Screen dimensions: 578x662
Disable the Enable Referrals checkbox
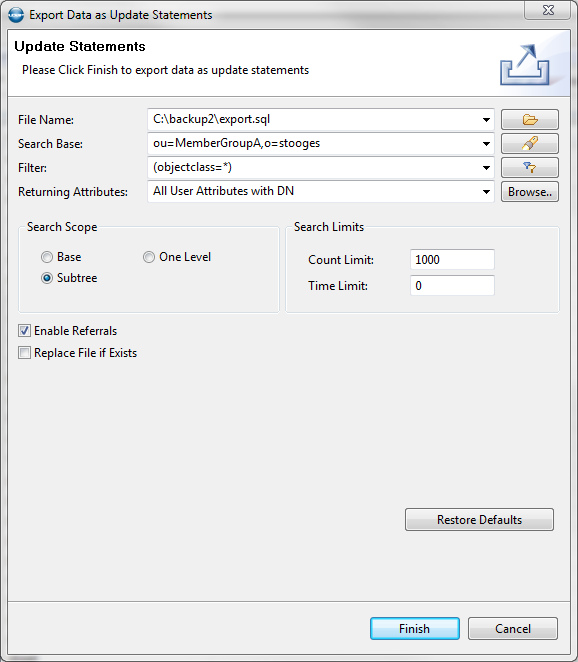tap(24, 331)
